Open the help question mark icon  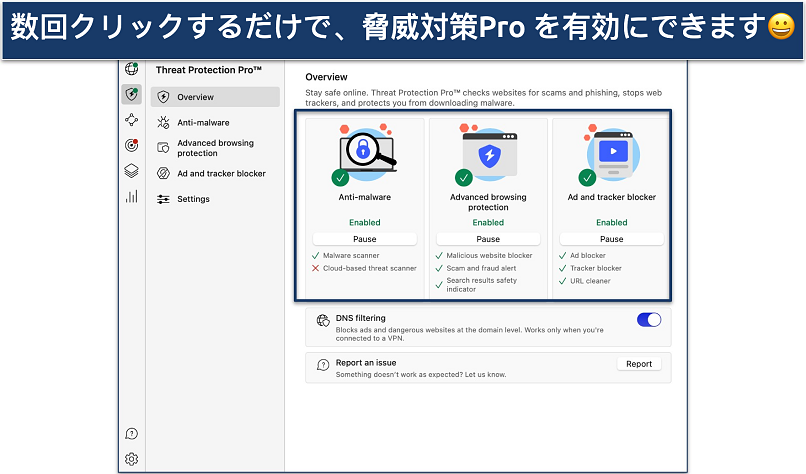[132, 434]
